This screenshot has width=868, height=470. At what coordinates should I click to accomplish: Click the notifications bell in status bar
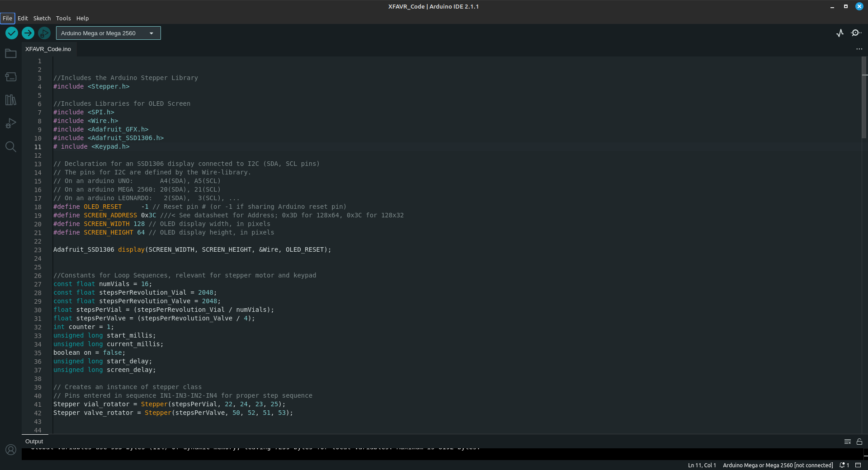click(x=844, y=465)
